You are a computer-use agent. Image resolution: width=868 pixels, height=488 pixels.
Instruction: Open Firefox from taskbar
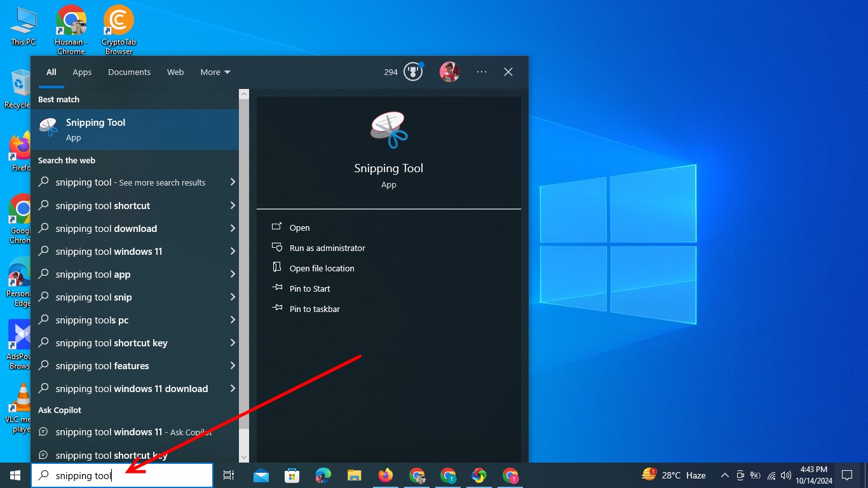(385, 475)
